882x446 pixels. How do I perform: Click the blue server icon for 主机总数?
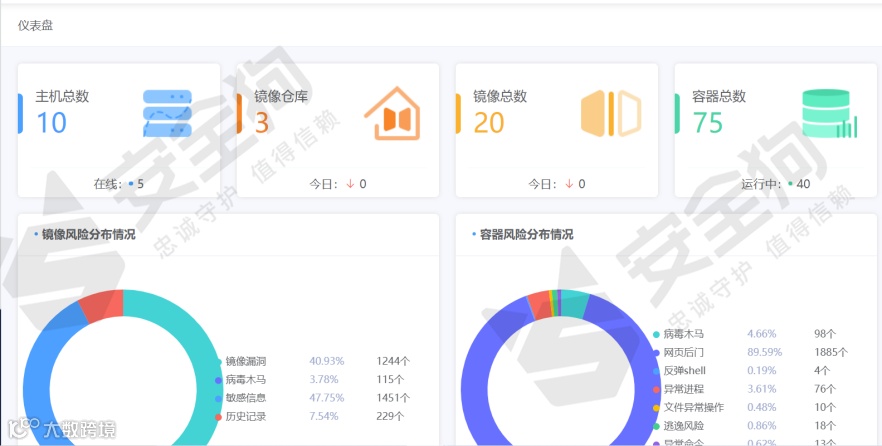coord(167,114)
